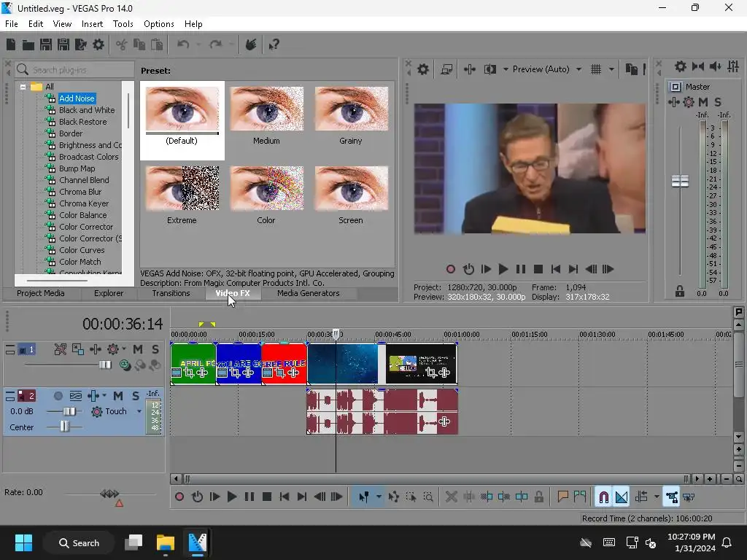Collapse the All plug-ins folder
The width and height of the screenshot is (747, 560).
click(23, 87)
